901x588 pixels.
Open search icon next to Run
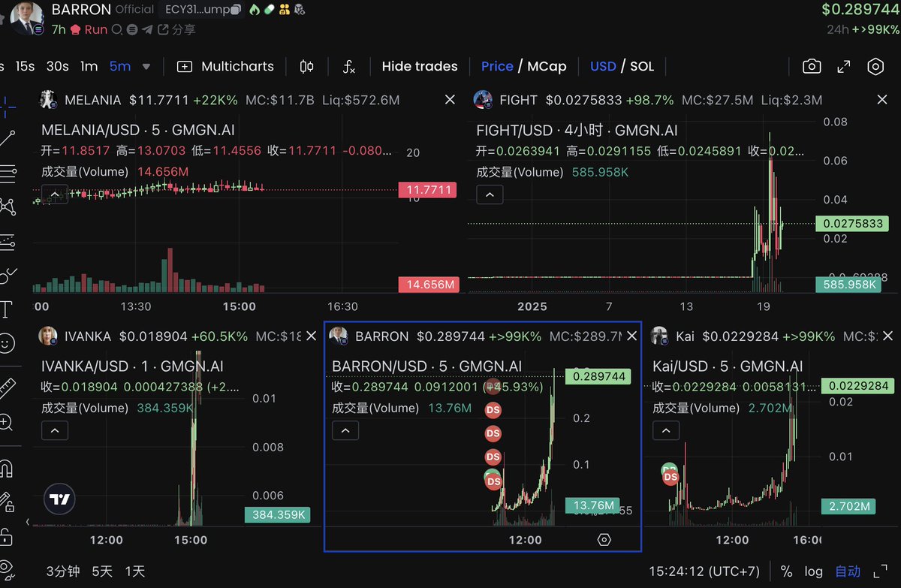pos(116,30)
